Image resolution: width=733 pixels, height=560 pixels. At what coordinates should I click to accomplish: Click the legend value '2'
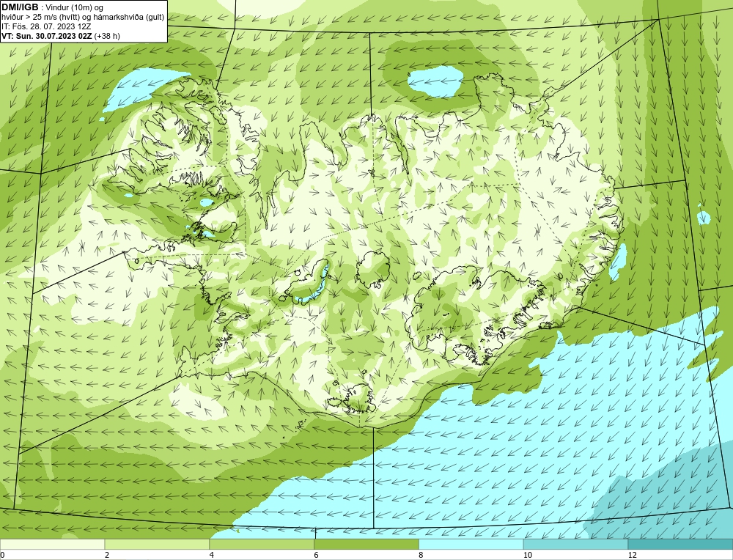[107, 555]
